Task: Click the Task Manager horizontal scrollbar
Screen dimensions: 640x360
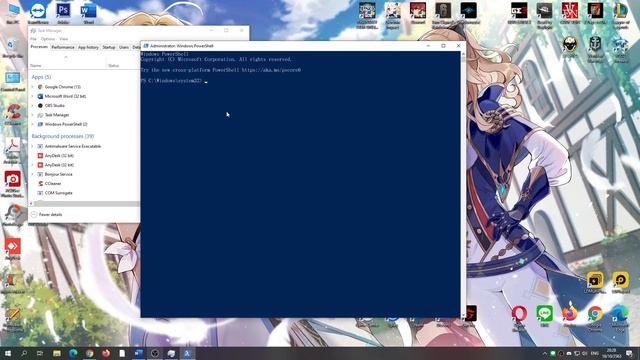Action: pos(86,203)
